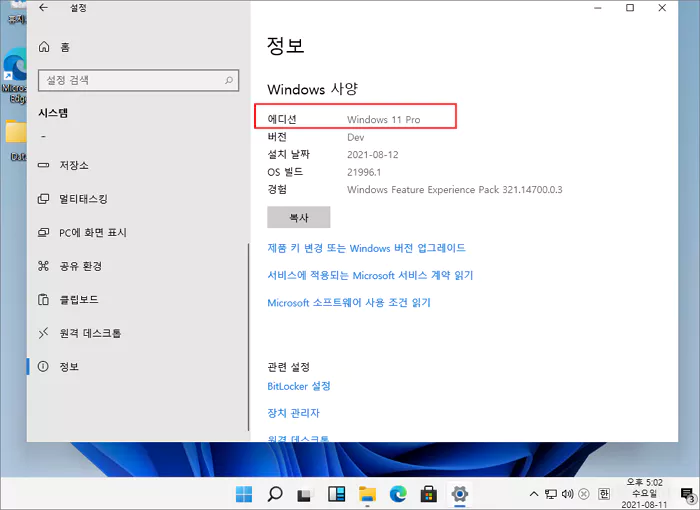700x510 pixels.
Task: Select Microsoft Edge desktop shortcut
Action: (14, 76)
